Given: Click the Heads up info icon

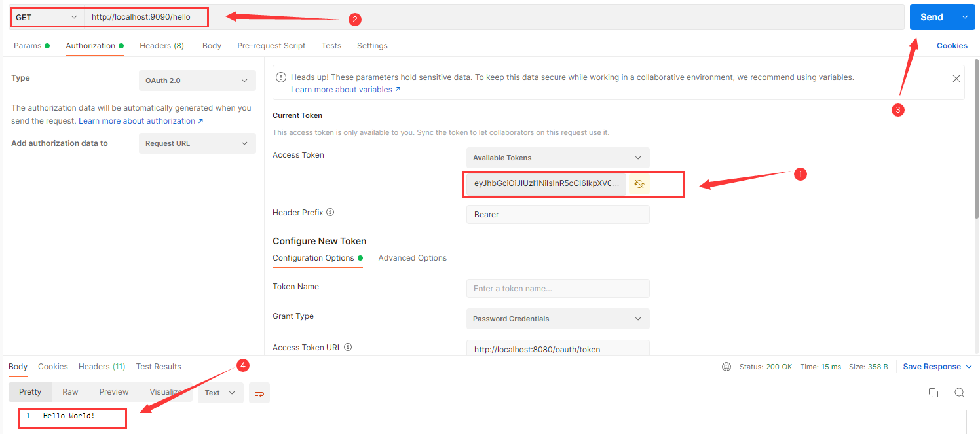Looking at the screenshot, I should coord(281,77).
